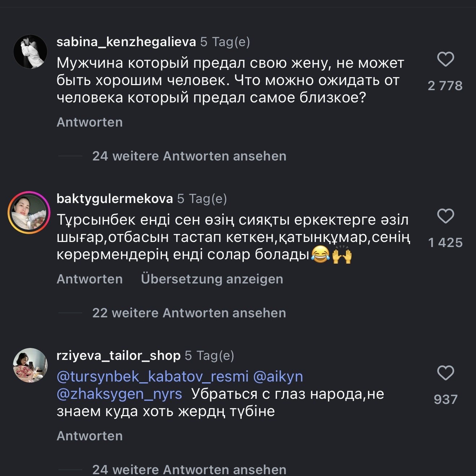Open rziyeva_tailor_shop username link
The height and width of the screenshot is (476, 476).
119,356
